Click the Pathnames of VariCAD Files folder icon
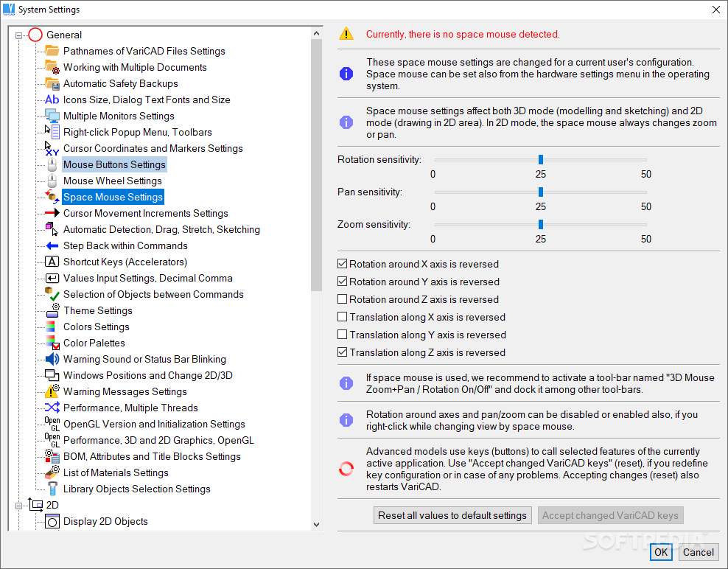 (52, 51)
